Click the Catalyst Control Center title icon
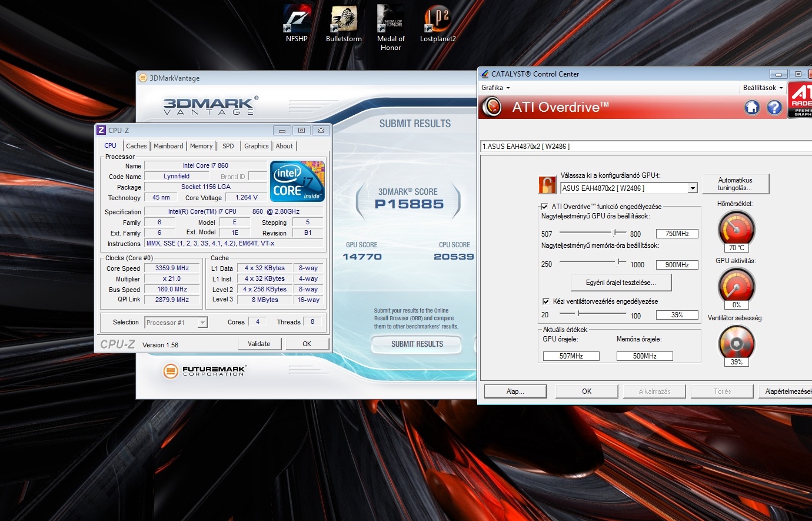Image resolution: width=812 pixels, height=521 pixels. [x=484, y=74]
